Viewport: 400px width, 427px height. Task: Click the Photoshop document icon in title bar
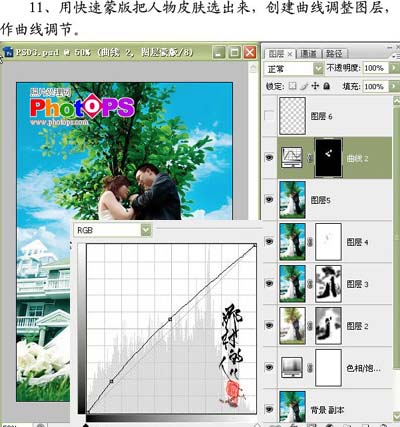pyautogui.click(x=8, y=52)
